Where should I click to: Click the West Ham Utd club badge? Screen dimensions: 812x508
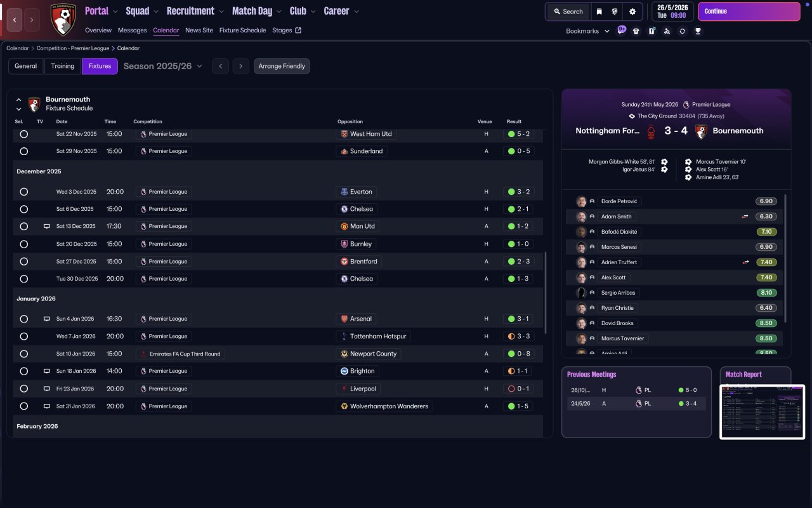tap(344, 134)
